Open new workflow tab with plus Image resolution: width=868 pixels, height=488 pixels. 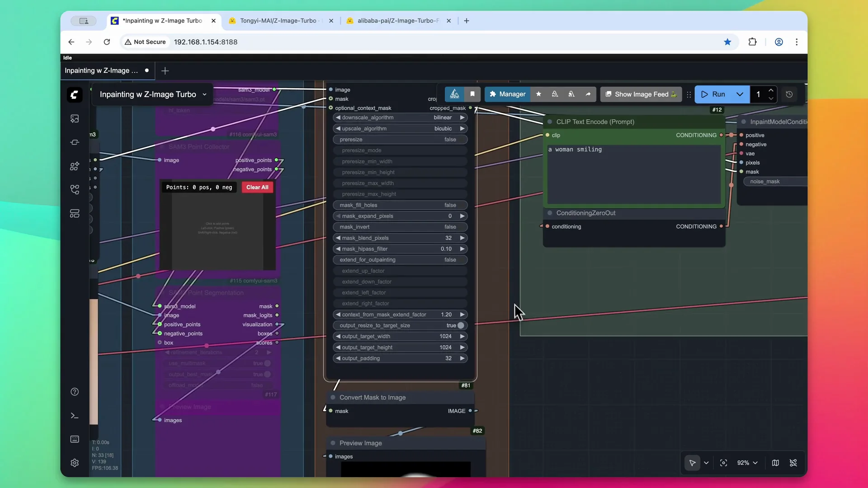(165, 71)
